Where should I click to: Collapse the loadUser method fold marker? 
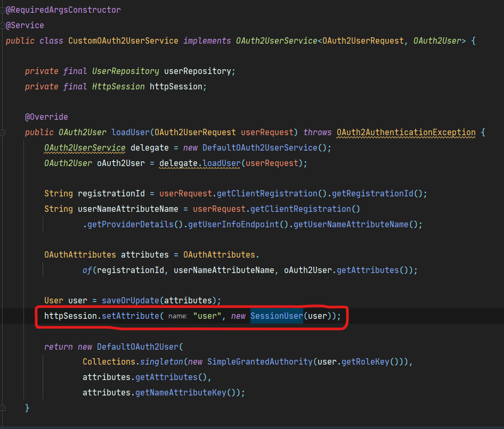pyautogui.click(x=3, y=133)
